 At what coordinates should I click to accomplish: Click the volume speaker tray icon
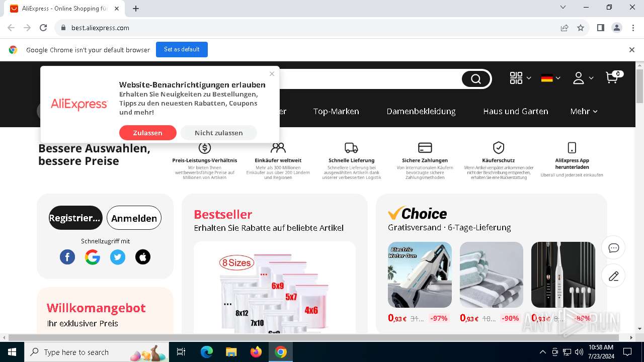click(579, 352)
